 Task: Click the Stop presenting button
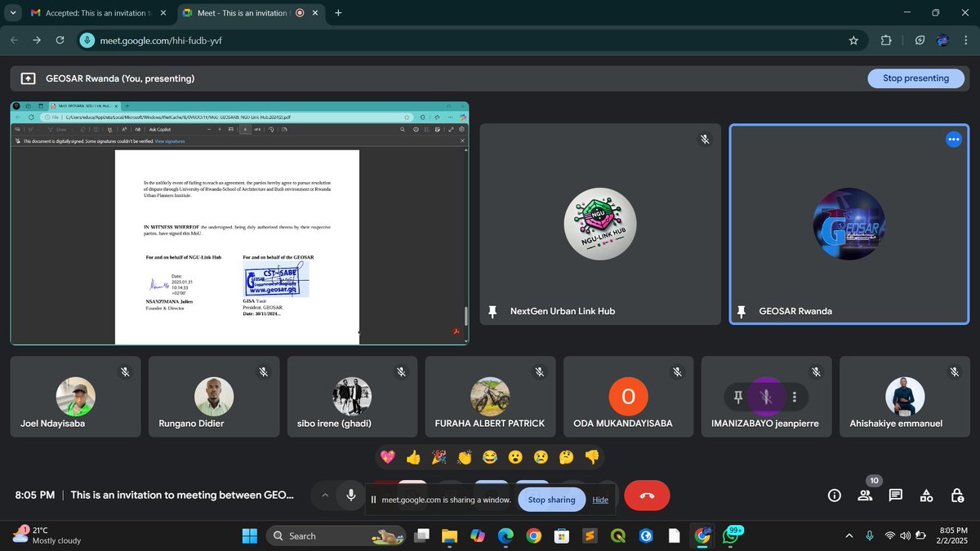click(915, 78)
